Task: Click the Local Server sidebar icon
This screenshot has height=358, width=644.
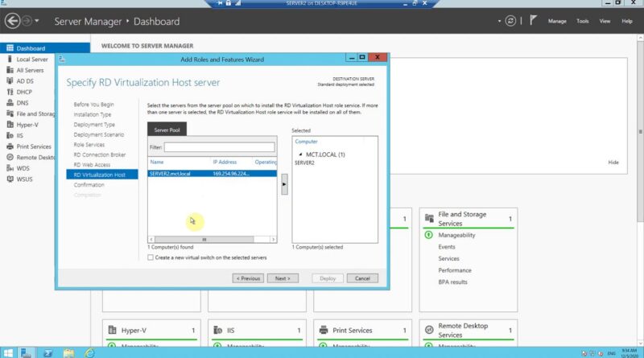Action: (x=10, y=59)
